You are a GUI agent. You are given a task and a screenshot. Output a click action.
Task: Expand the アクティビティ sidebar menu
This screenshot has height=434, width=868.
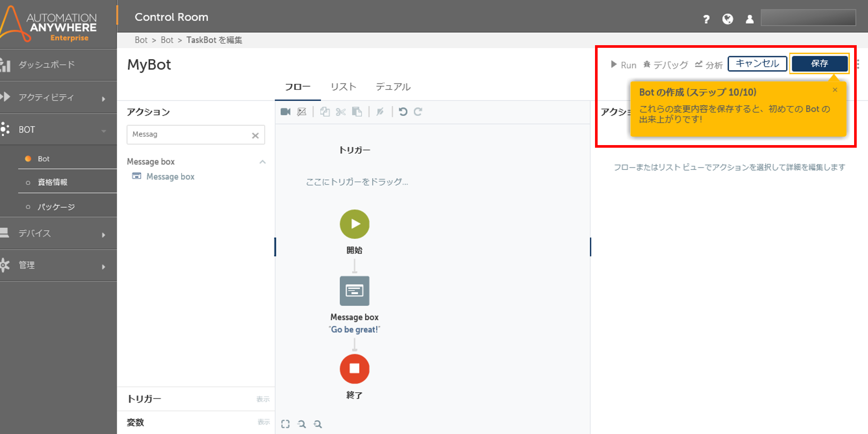58,97
